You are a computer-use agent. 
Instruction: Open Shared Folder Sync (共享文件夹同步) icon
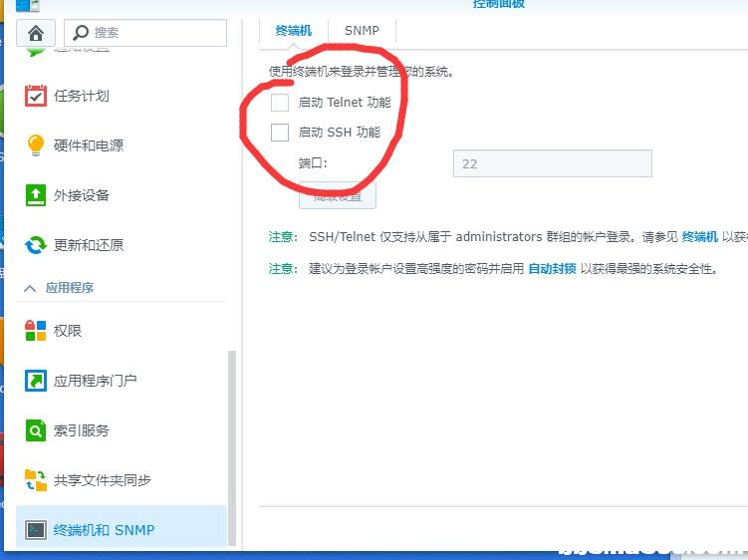point(36,480)
